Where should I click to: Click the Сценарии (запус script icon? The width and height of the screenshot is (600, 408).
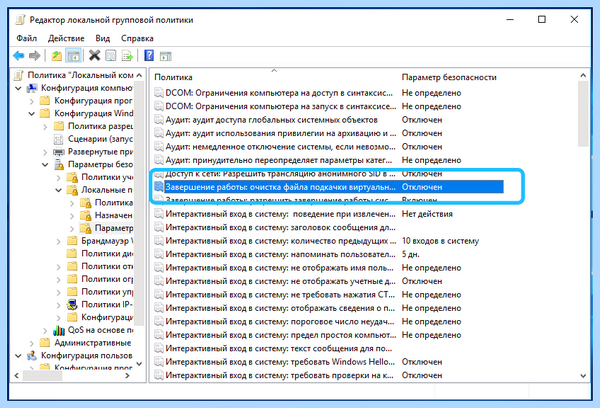click(59, 139)
